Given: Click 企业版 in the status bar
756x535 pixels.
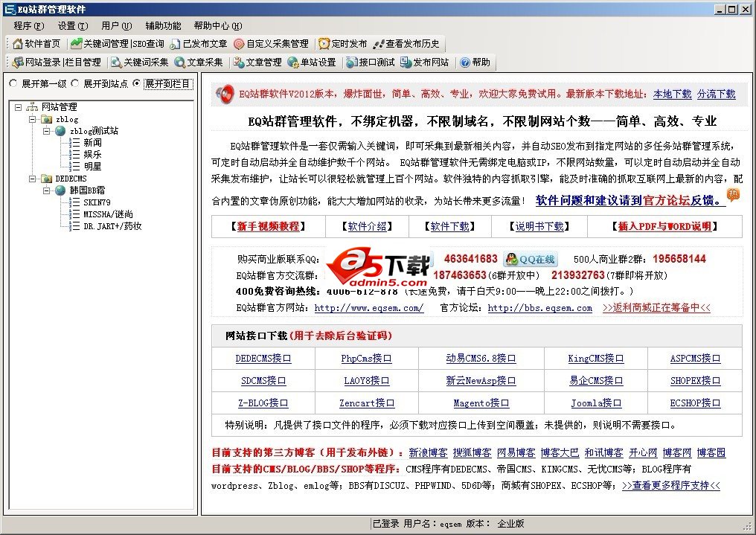Looking at the screenshot, I should pyautogui.click(x=510, y=523).
